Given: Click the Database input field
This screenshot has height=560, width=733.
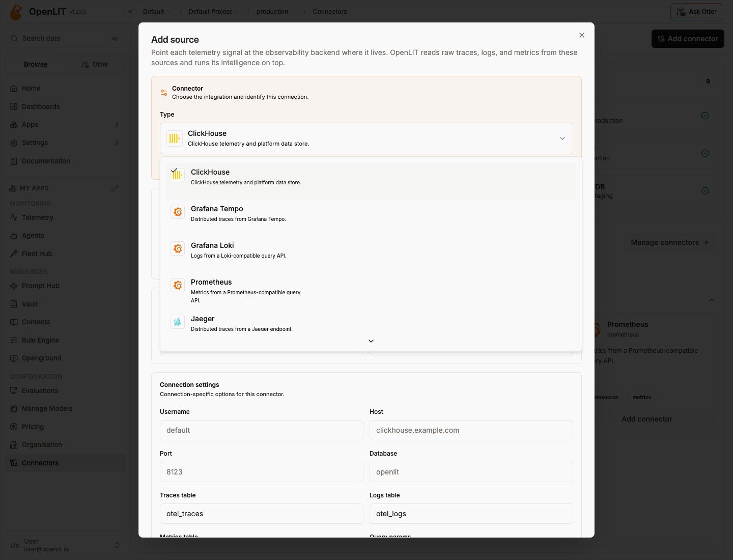Looking at the screenshot, I should tap(471, 472).
